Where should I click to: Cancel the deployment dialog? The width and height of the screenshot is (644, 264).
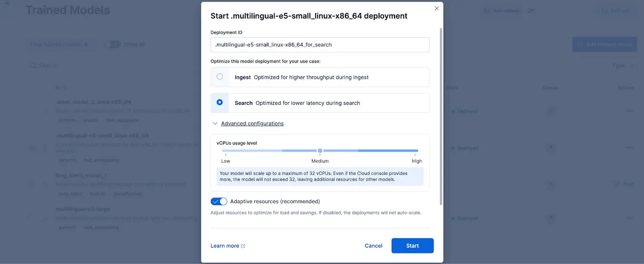pos(373,246)
